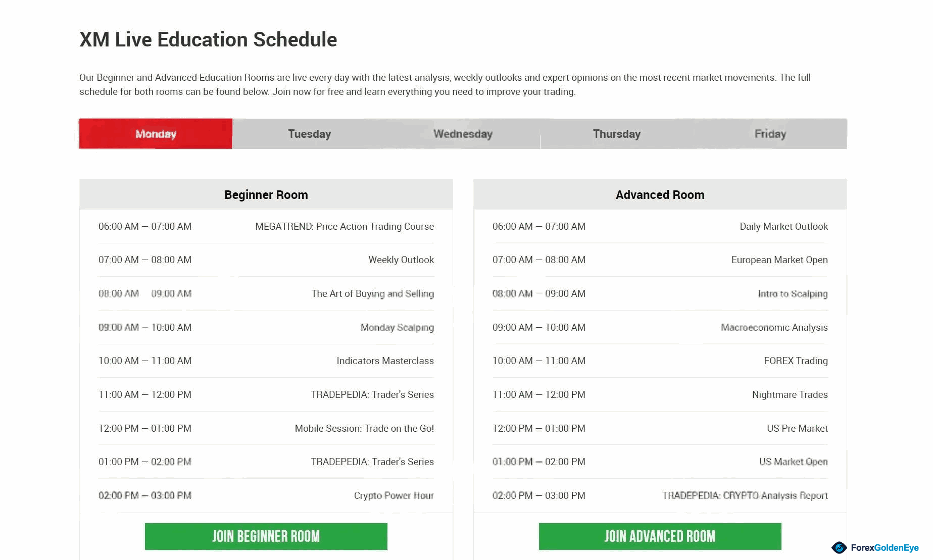Open the Friday tab

point(770,134)
